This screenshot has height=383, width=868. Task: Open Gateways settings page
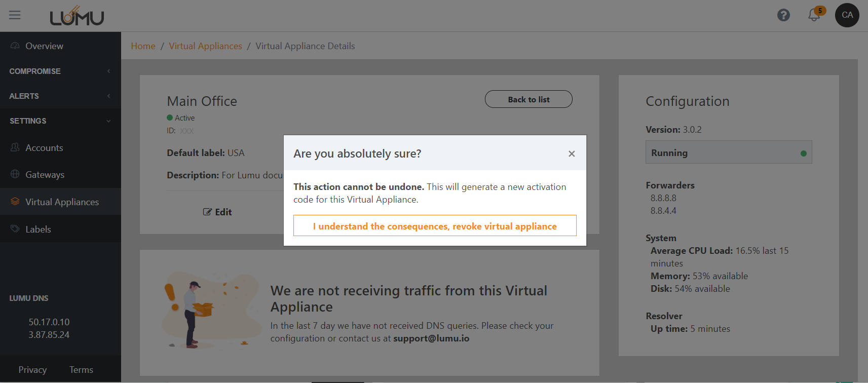(x=45, y=174)
